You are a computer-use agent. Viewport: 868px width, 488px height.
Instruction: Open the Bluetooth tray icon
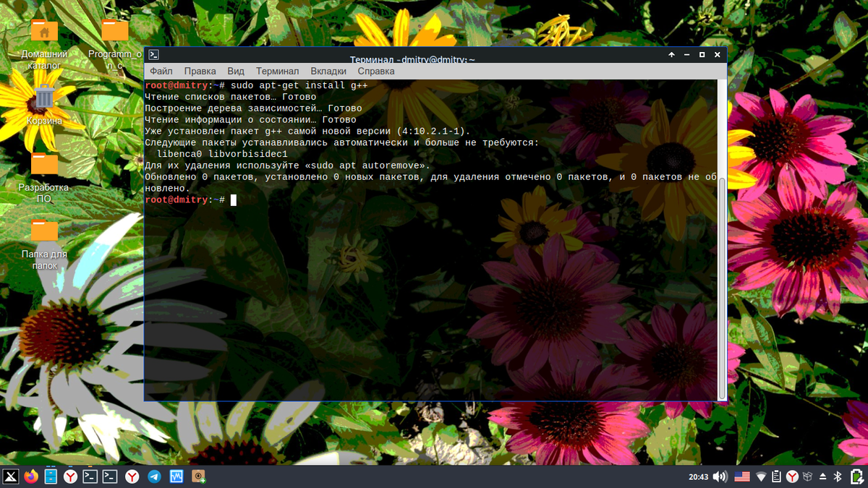tap(838, 476)
